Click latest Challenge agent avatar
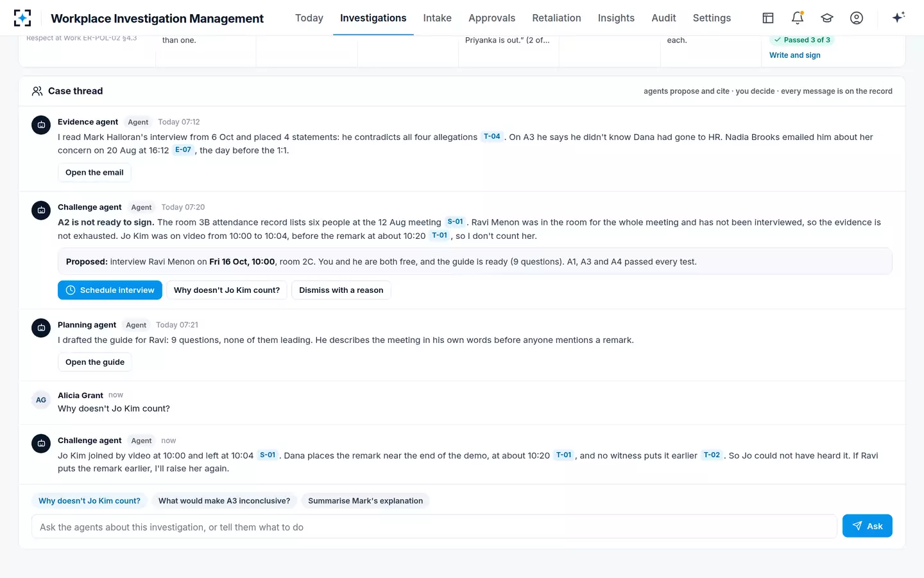Viewport: 924px width, 578px height. tap(41, 443)
